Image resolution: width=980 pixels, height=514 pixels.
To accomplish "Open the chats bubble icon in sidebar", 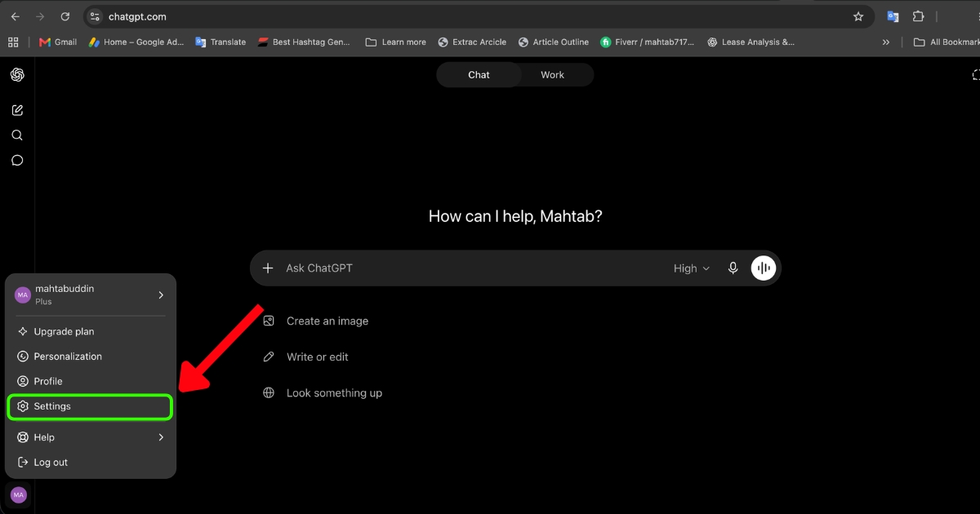I will tap(17, 161).
